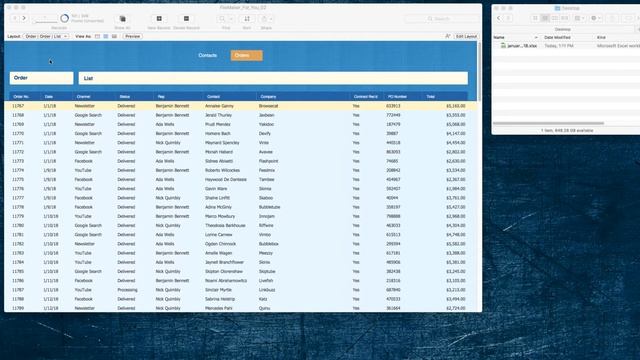Click the List title field
This screenshot has height=360, width=640.
[x=273, y=78]
